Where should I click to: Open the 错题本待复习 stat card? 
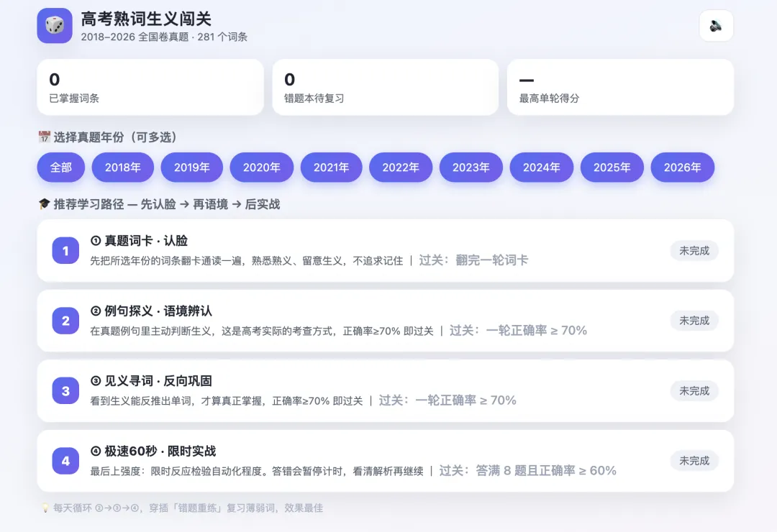[x=385, y=87]
